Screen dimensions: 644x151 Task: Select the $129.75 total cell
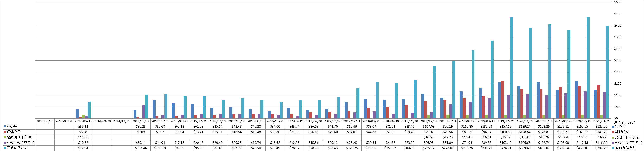pyautogui.click(x=352, y=148)
